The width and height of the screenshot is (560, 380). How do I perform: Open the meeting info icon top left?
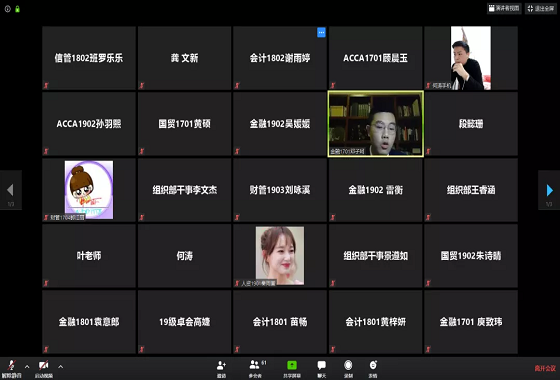8,9
